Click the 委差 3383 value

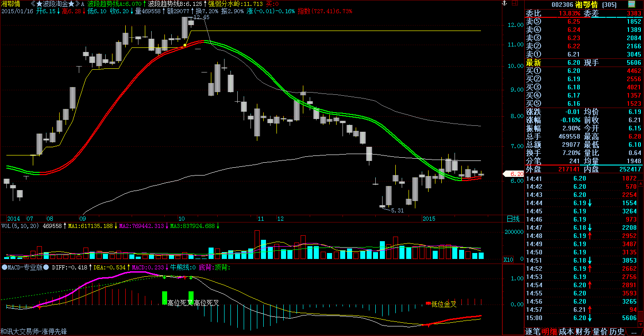pyautogui.click(x=634, y=14)
